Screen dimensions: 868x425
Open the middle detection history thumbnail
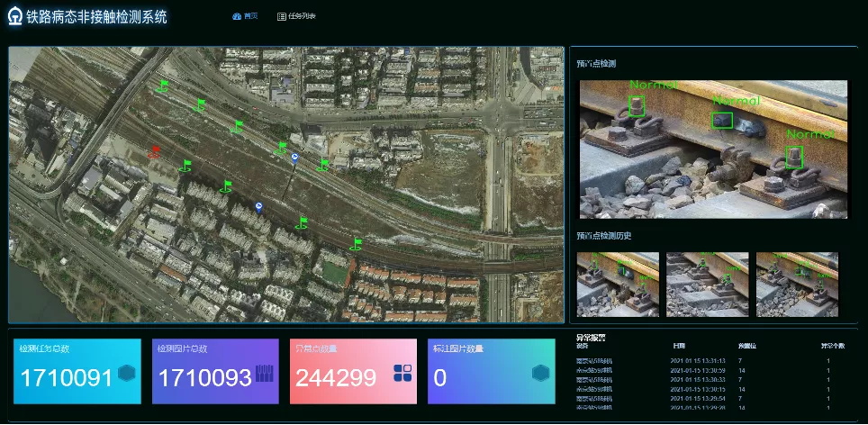[x=707, y=284]
